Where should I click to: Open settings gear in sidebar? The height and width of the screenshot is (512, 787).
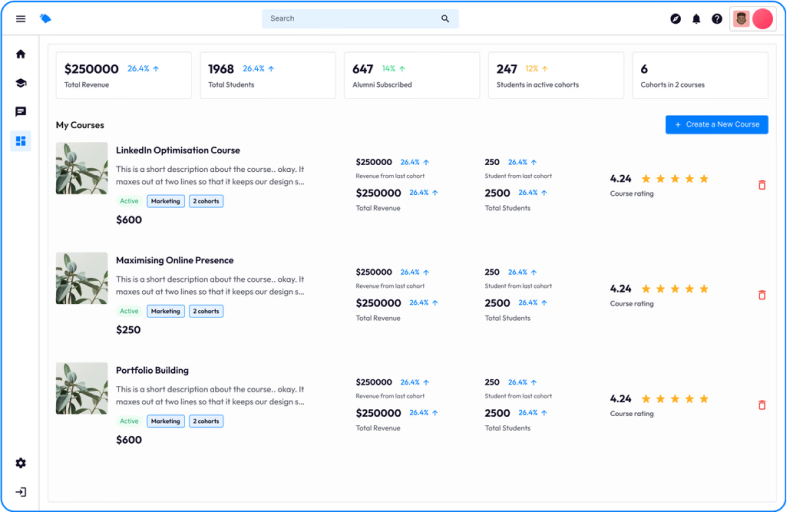20,463
